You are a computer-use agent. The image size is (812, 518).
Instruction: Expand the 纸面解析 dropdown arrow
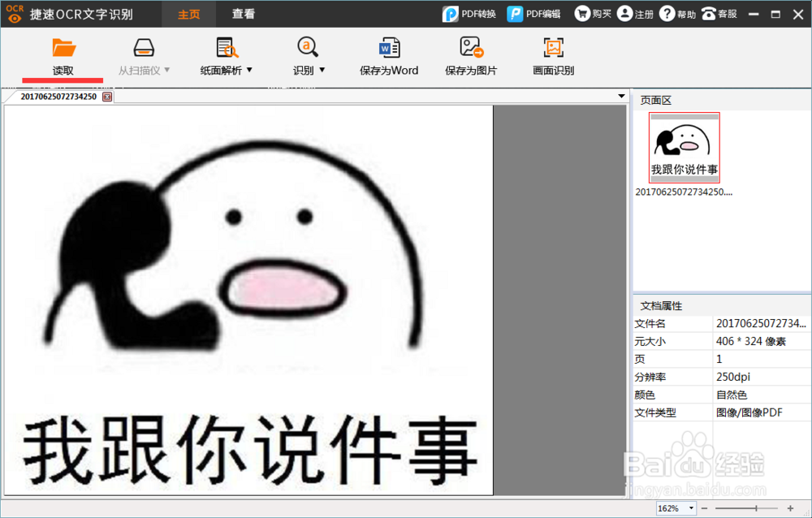coord(249,70)
